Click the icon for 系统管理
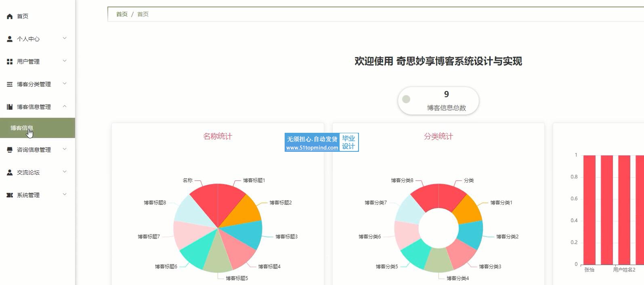This screenshot has width=644, height=285. [10, 195]
